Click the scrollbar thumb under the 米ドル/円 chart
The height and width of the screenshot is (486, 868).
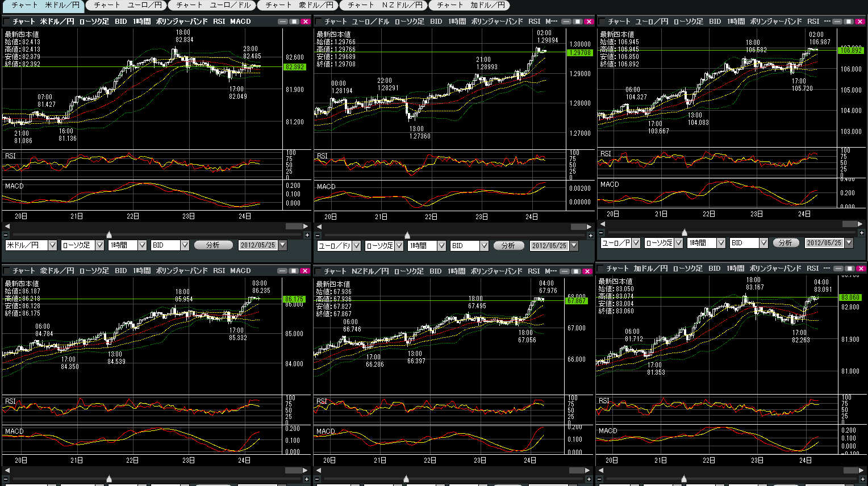tap(294, 226)
